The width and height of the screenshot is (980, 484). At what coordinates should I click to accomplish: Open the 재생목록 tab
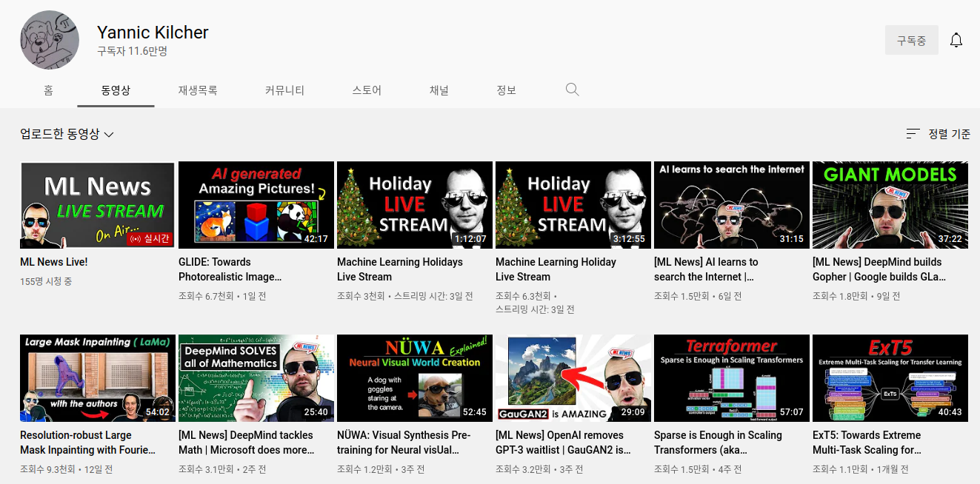tap(198, 90)
